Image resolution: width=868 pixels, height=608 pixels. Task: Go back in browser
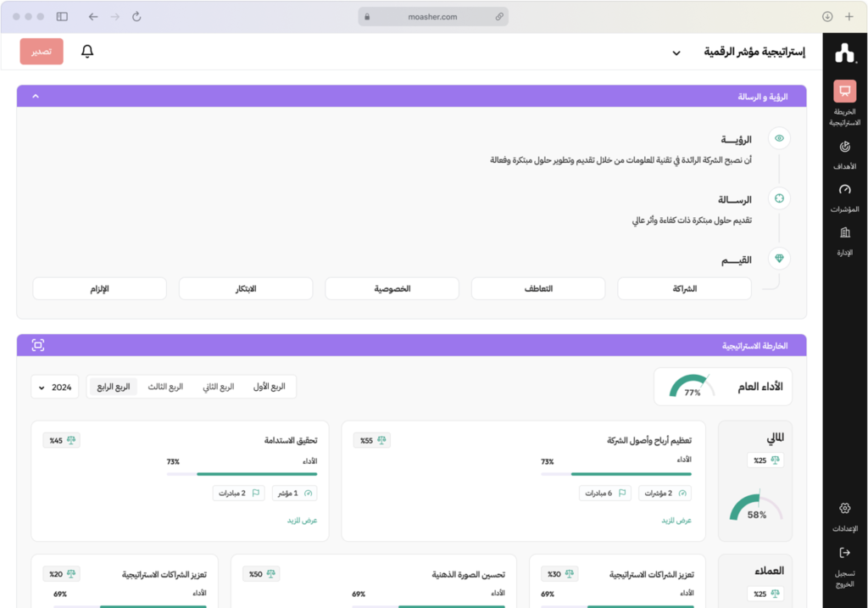coord(93,17)
